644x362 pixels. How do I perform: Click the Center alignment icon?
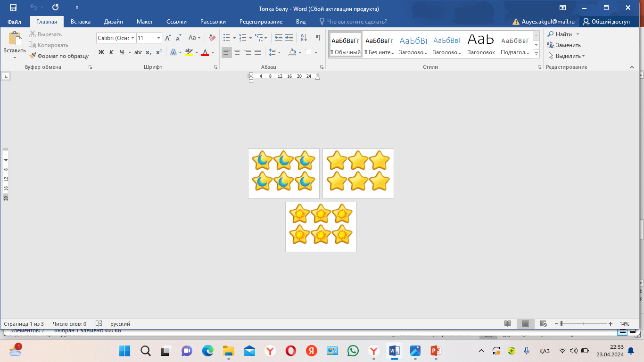237,52
